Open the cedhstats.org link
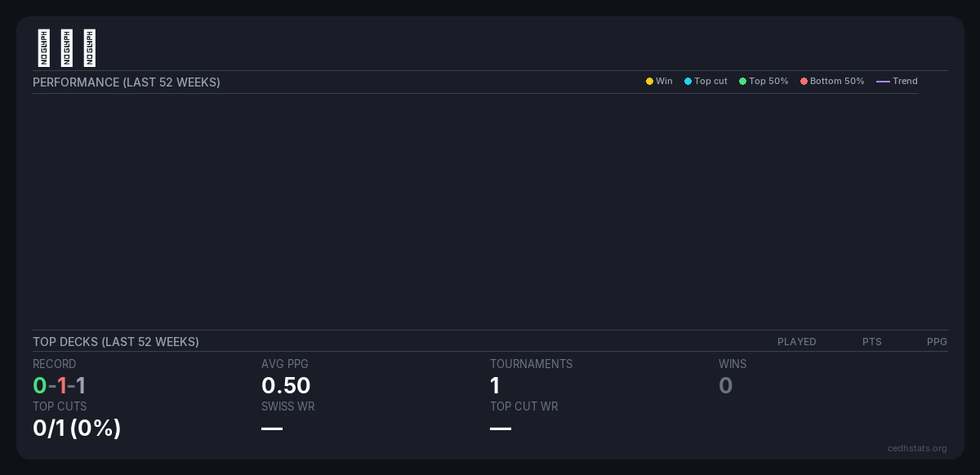Screen dimensions: 980x475 tap(917, 448)
